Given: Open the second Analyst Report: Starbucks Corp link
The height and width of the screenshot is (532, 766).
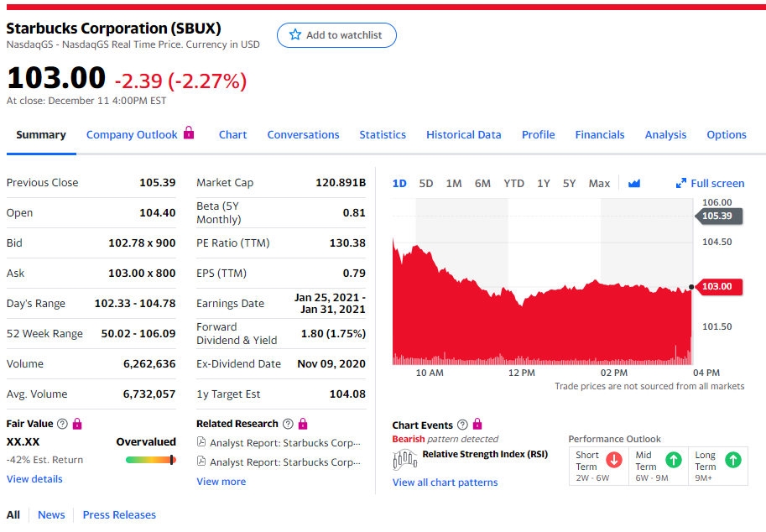Looking at the screenshot, I should (x=284, y=462).
